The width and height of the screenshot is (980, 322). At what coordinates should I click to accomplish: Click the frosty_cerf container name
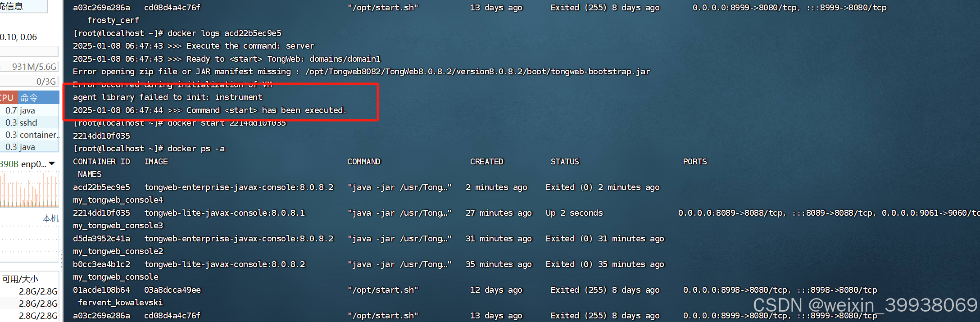point(113,20)
